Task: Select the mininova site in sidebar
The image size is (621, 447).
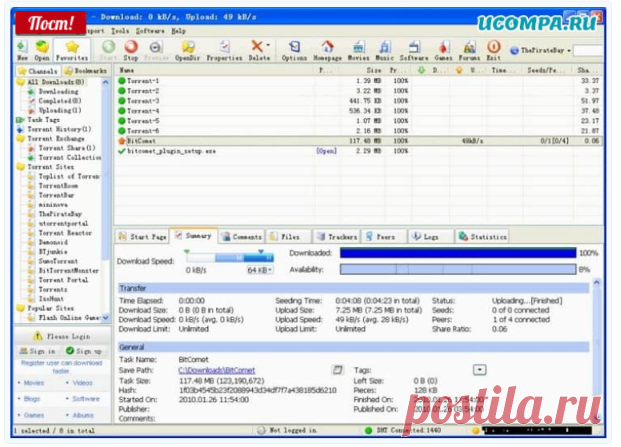Action: 53,205
